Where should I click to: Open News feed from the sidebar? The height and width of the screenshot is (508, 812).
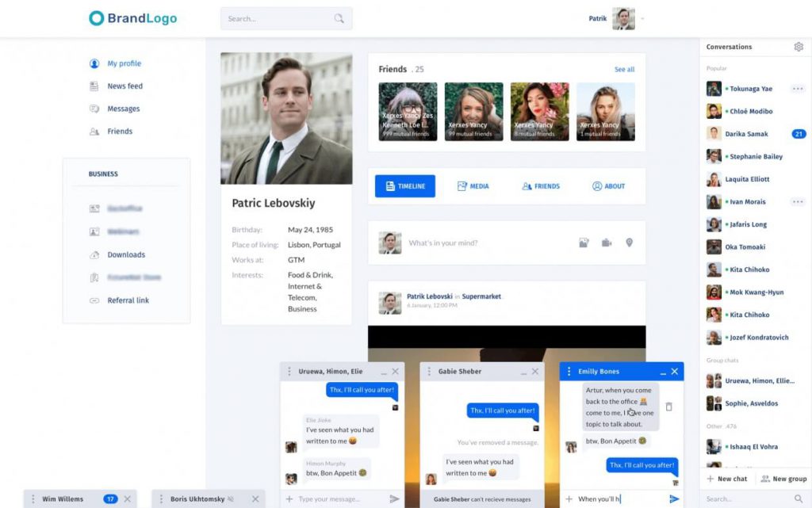116,86
